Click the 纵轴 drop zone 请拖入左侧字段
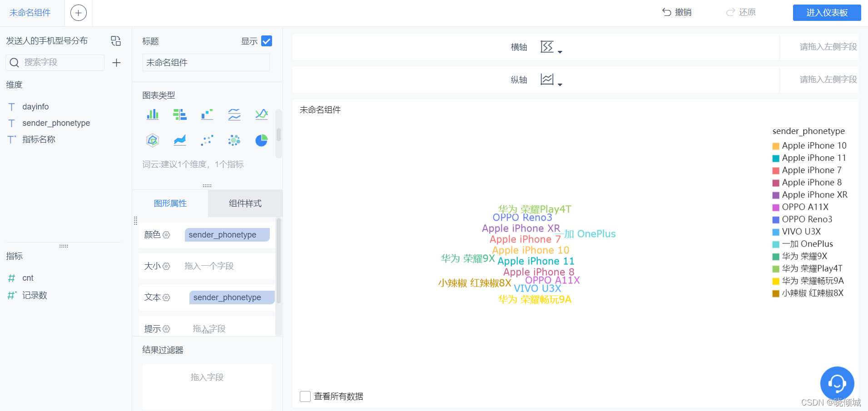Screen dimensions: 868x411 pyautogui.click(x=828, y=79)
